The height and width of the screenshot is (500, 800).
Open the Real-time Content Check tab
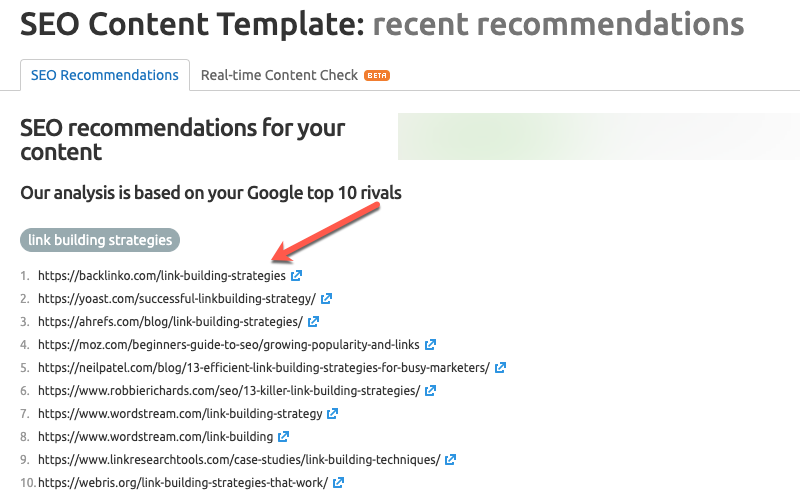point(280,75)
